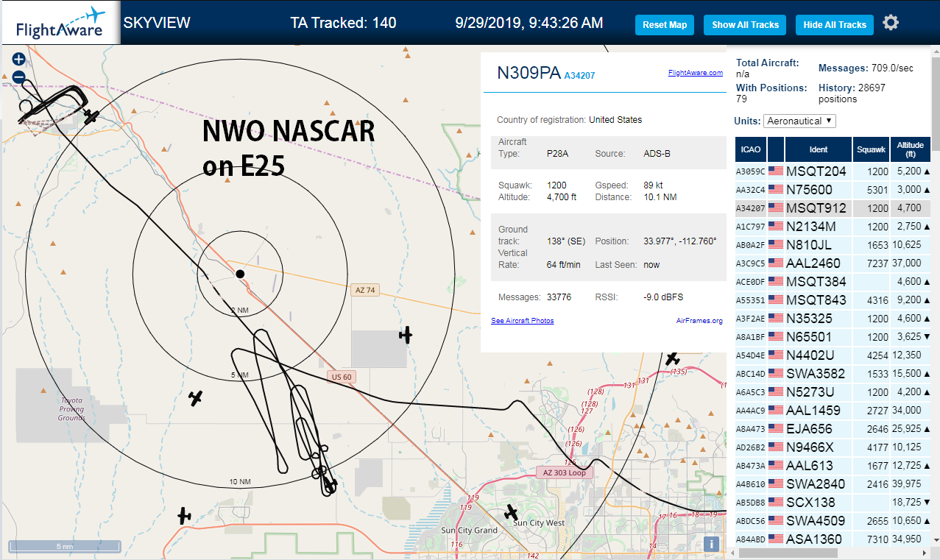Click Sun City West map label

coord(539,523)
